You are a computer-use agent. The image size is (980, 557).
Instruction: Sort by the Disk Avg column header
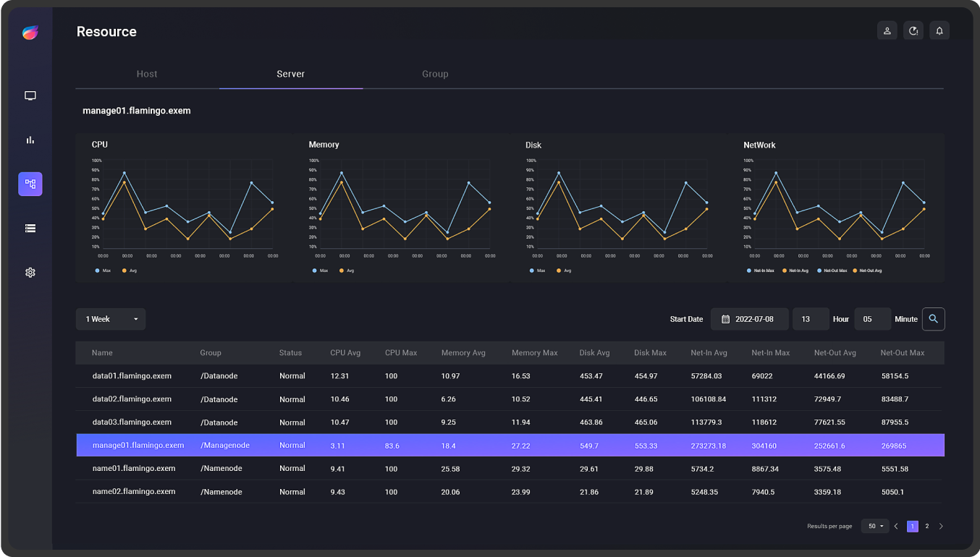[x=594, y=353]
